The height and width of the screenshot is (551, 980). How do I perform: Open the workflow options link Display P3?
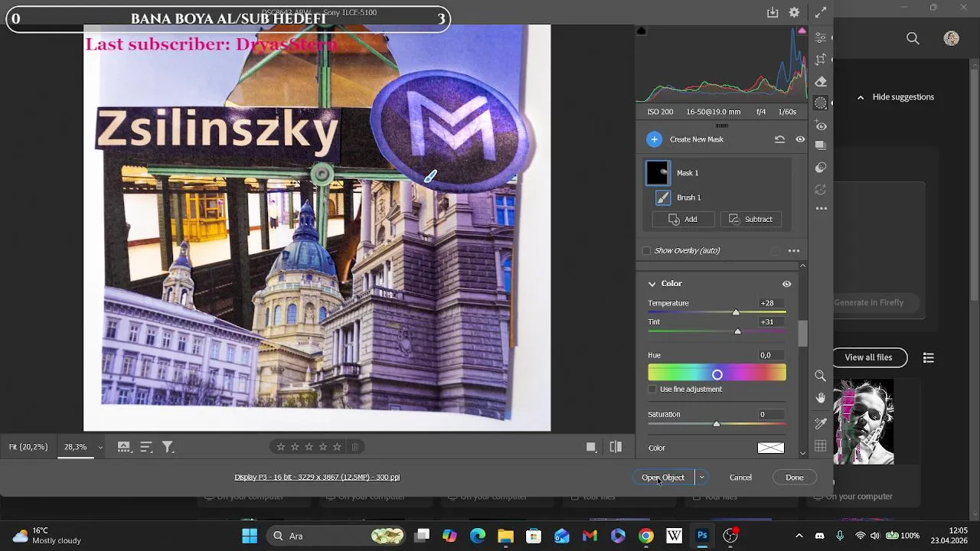[317, 478]
